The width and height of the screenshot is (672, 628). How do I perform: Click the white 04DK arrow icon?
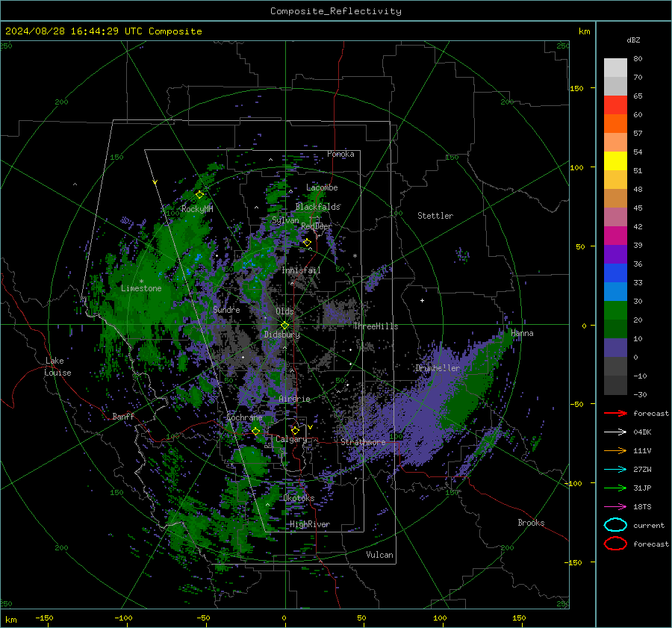pos(615,432)
